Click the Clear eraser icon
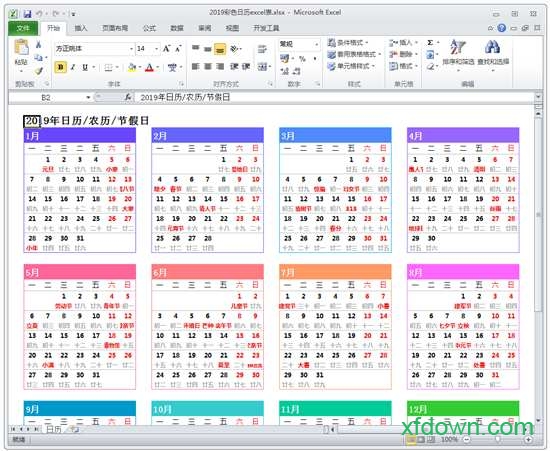550x451 pixels. 430,66
